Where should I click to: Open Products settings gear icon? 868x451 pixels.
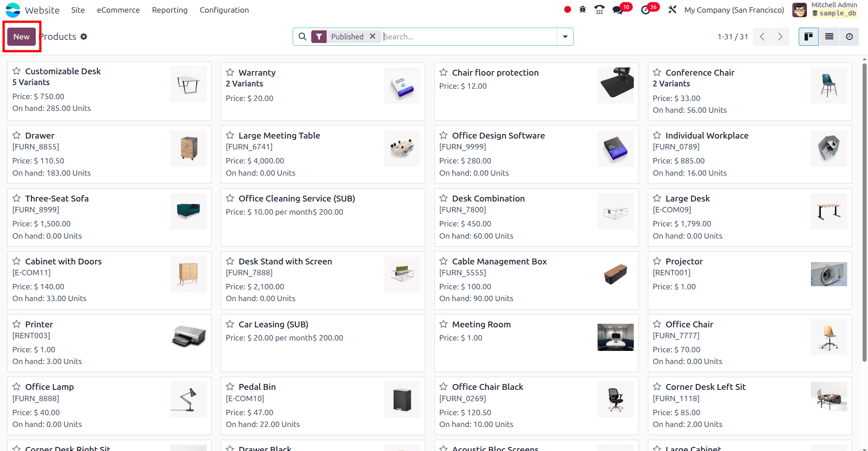84,37
